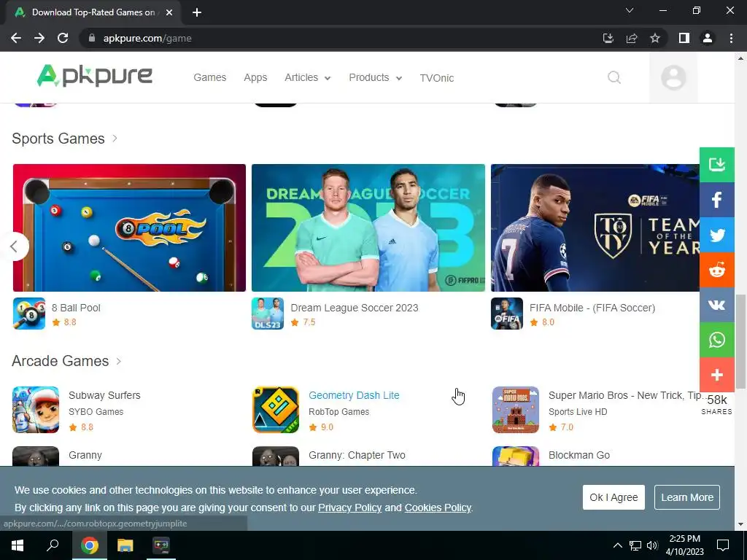Open the site search magnifier icon
This screenshot has height=560, width=747.
pos(614,77)
